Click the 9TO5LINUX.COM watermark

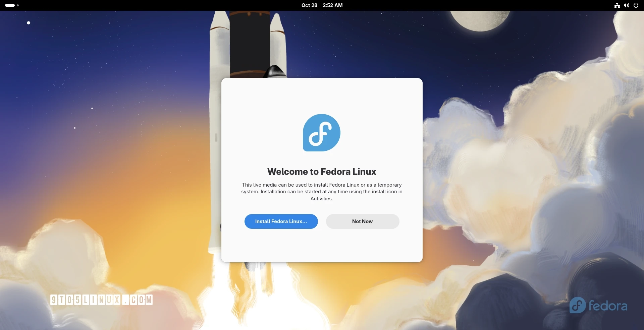pos(102,300)
